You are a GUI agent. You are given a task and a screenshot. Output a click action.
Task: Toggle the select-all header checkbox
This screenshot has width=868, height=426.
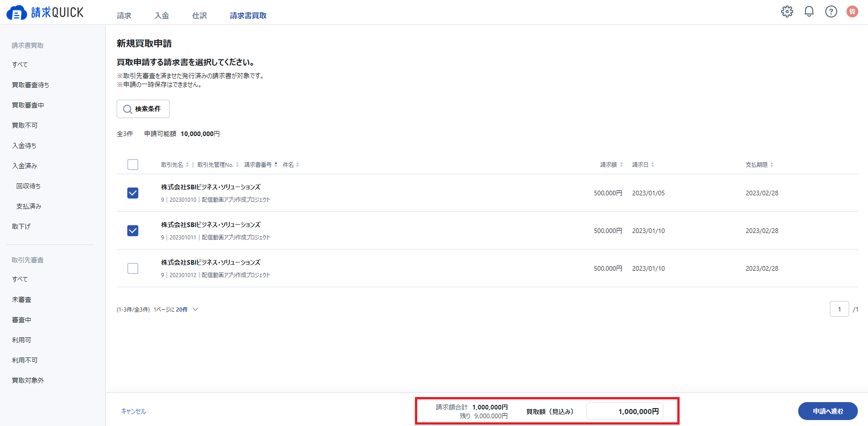tap(133, 165)
